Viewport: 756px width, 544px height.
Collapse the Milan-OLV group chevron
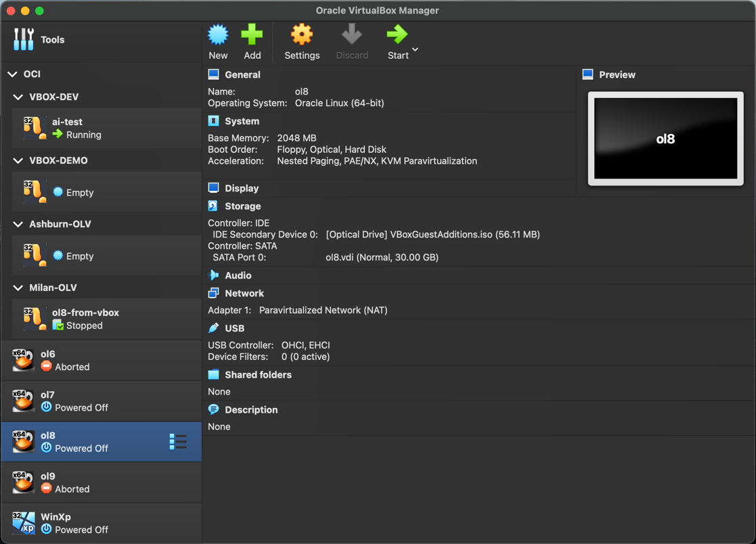[x=18, y=288]
